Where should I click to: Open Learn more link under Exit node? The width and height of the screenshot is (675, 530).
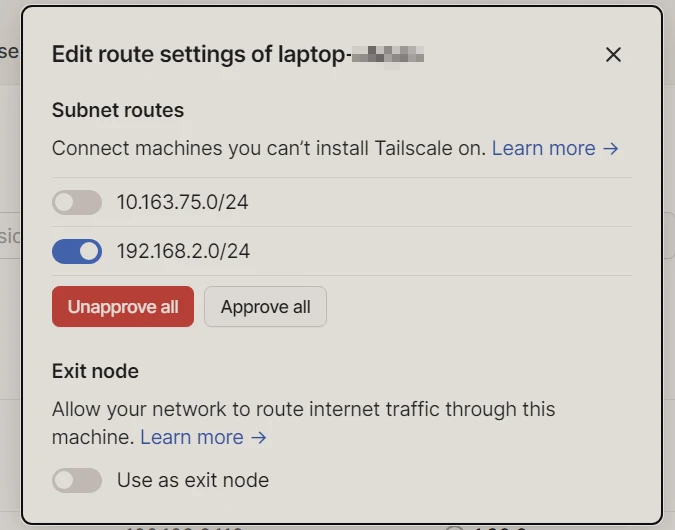[192, 437]
